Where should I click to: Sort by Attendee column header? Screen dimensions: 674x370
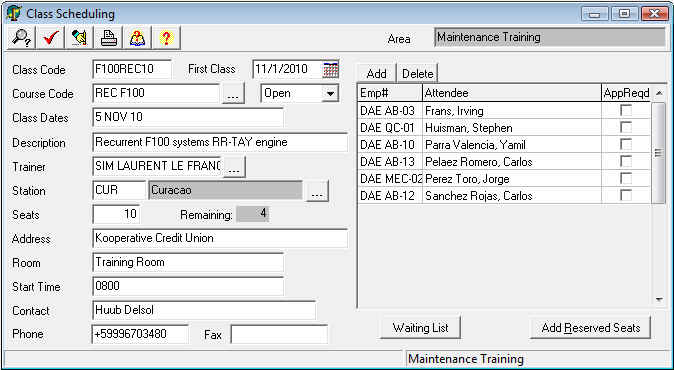pos(512,93)
